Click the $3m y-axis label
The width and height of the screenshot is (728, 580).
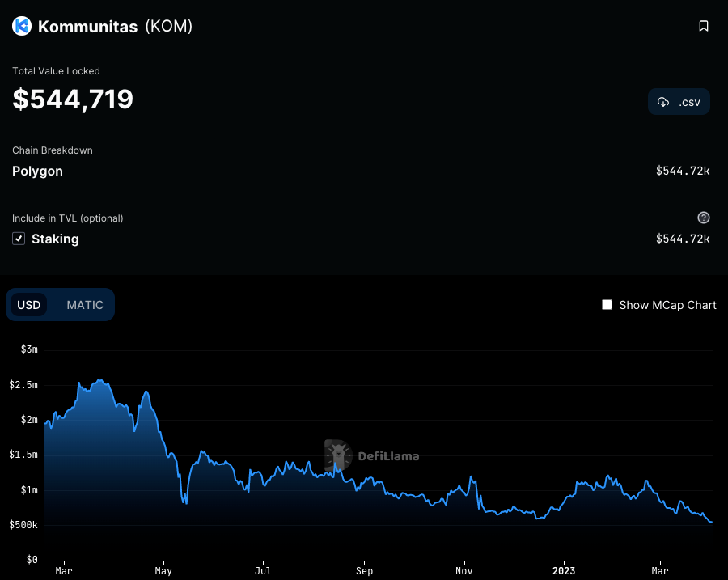(x=29, y=349)
